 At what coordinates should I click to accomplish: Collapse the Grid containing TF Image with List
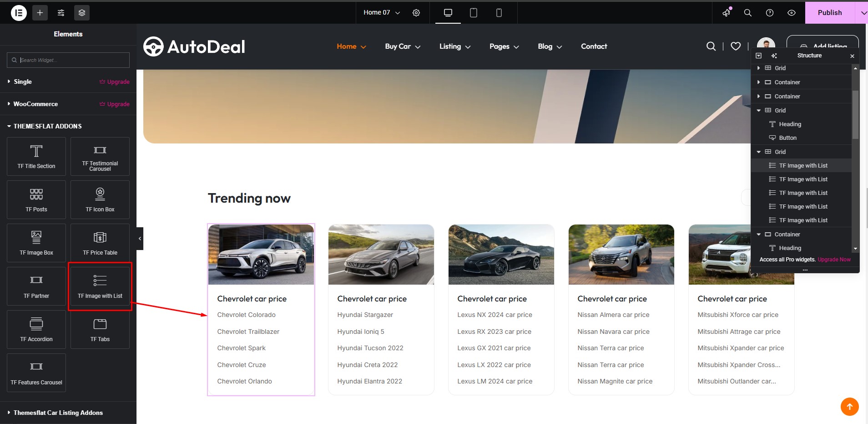click(758, 152)
